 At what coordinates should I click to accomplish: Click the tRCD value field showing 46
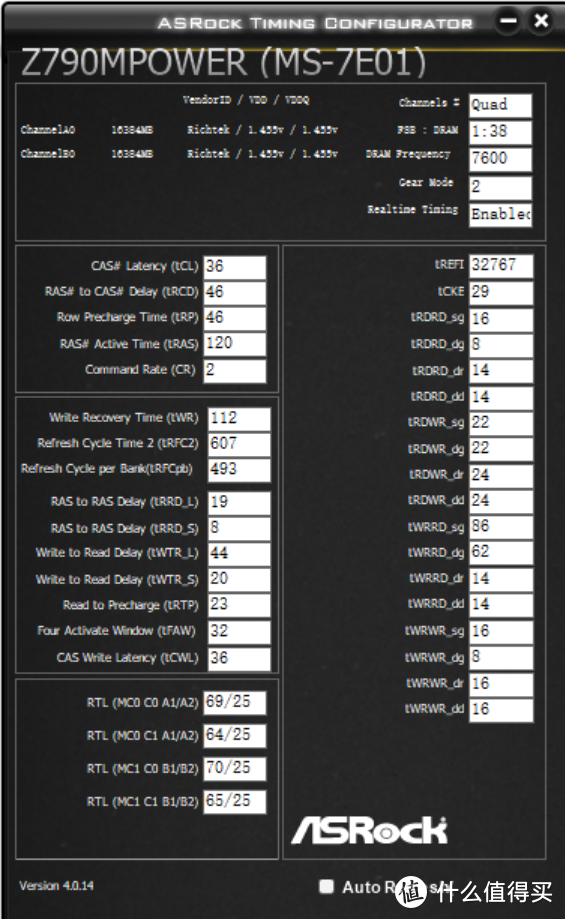(235, 292)
